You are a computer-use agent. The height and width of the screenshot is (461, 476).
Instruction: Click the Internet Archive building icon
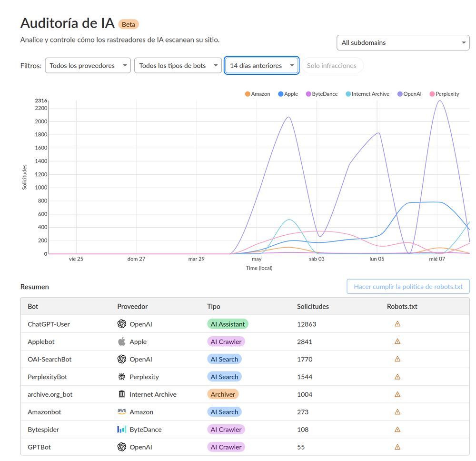coord(122,394)
